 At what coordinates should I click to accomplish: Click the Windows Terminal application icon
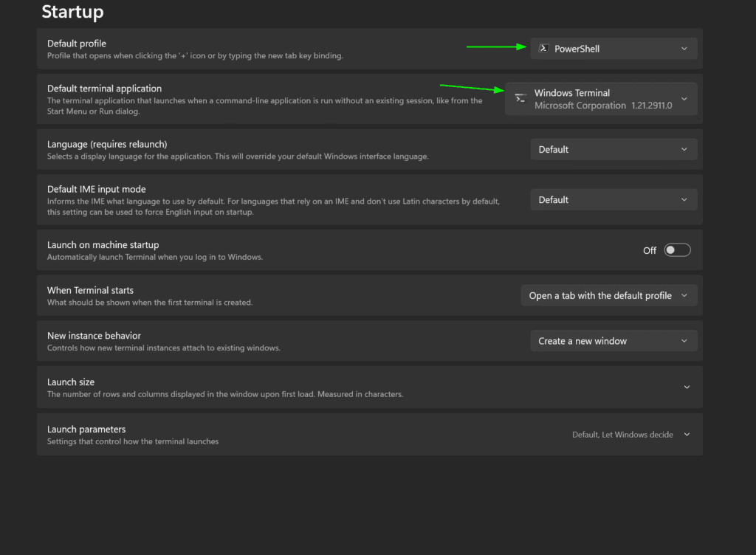pos(520,98)
